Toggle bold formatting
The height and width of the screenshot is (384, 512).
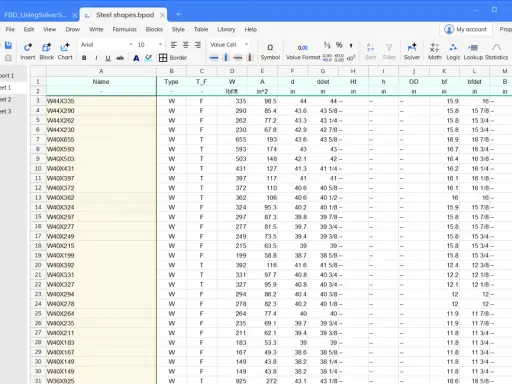pyautogui.click(x=84, y=58)
